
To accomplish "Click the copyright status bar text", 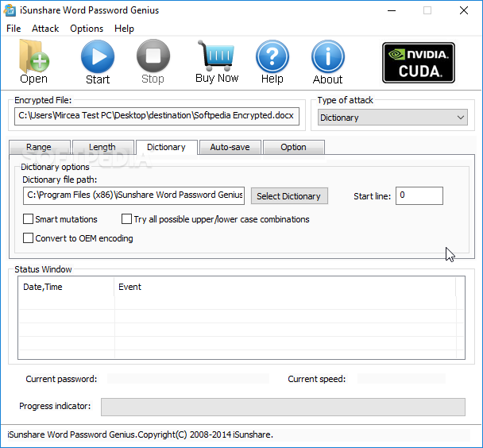I will pyautogui.click(x=140, y=434).
